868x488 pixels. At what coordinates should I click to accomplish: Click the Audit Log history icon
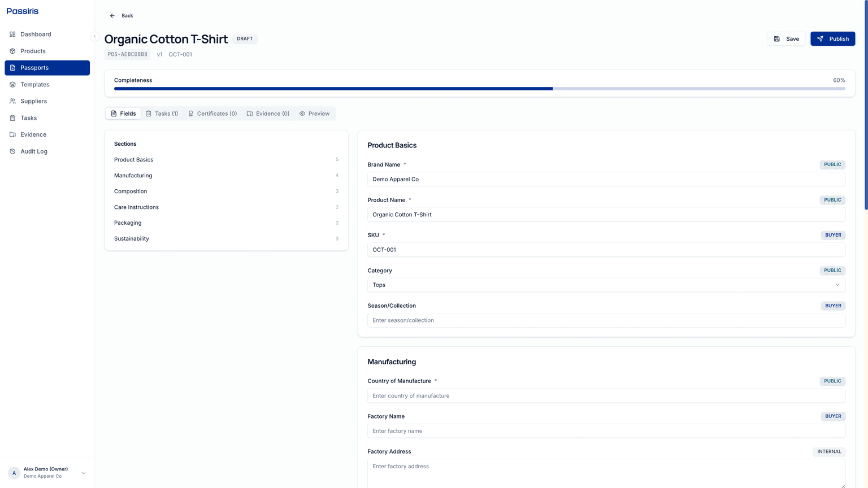12,151
